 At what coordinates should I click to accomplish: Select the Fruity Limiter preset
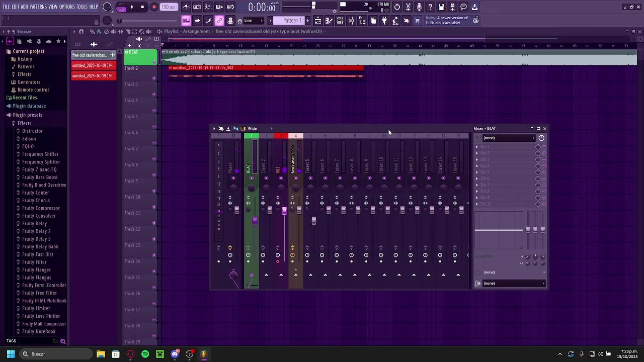tap(36, 308)
